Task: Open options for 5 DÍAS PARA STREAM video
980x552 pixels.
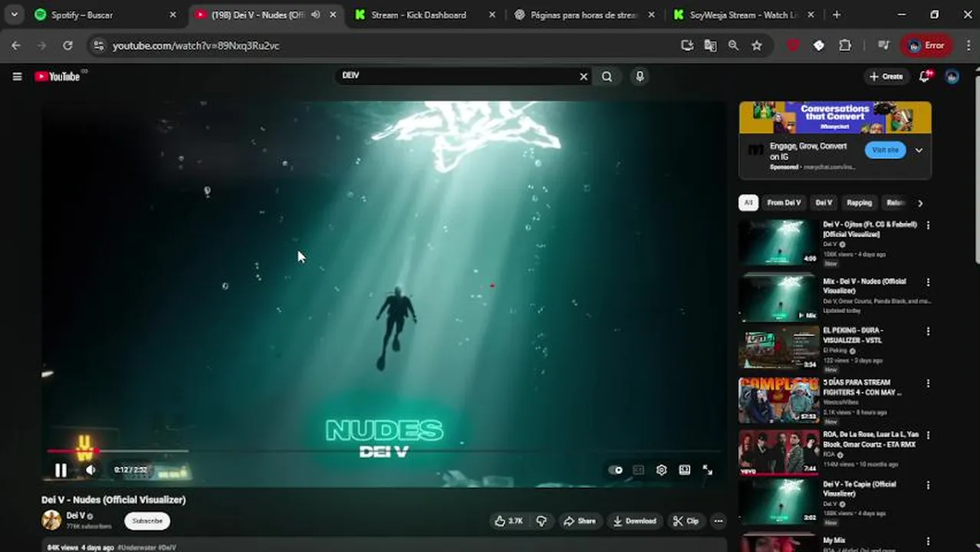Action: pyautogui.click(x=928, y=383)
